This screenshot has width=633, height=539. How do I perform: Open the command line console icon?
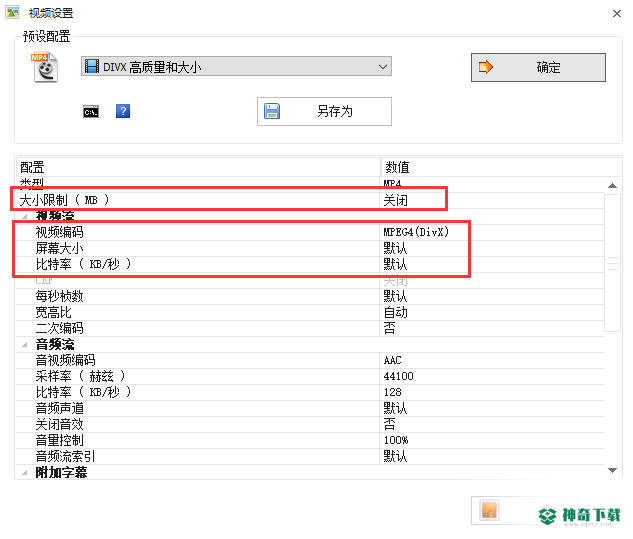coord(91,111)
